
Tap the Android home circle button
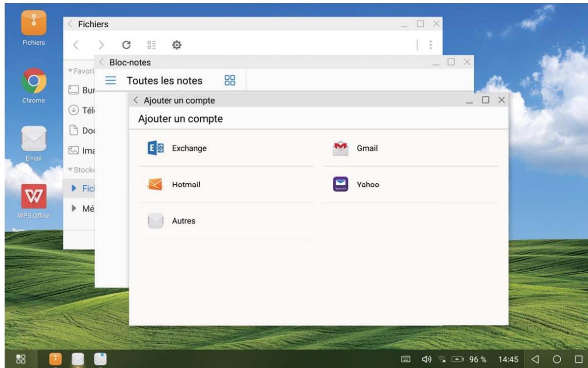coord(557,359)
